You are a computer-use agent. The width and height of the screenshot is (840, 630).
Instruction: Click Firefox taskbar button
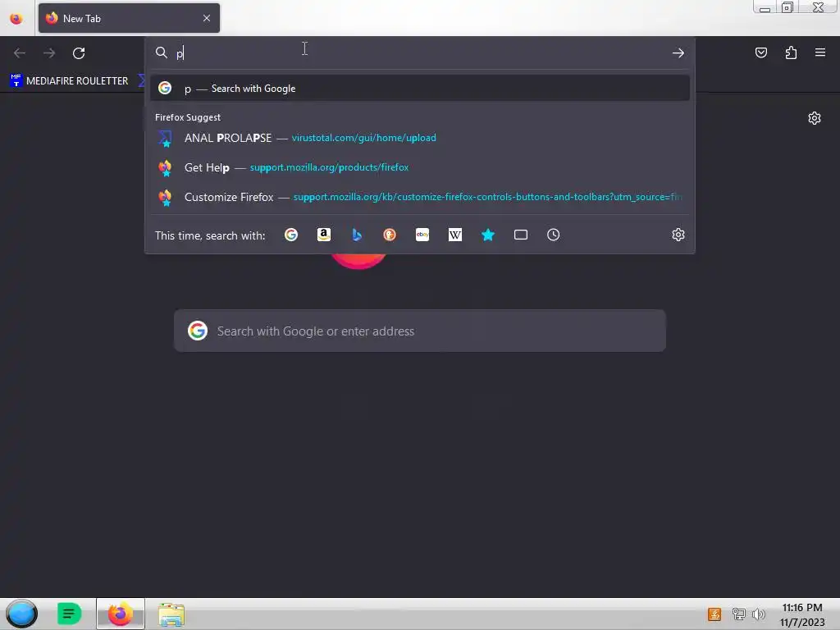tap(121, 614)
